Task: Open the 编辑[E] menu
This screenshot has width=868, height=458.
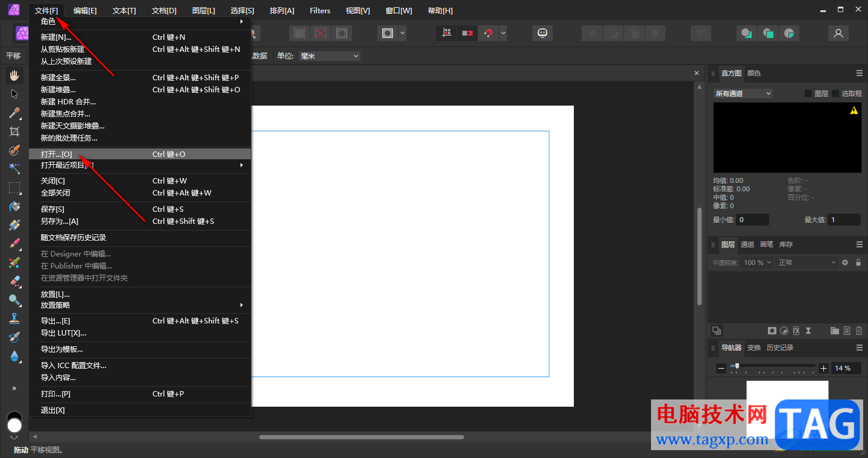Action: click(x=85, y=11)
